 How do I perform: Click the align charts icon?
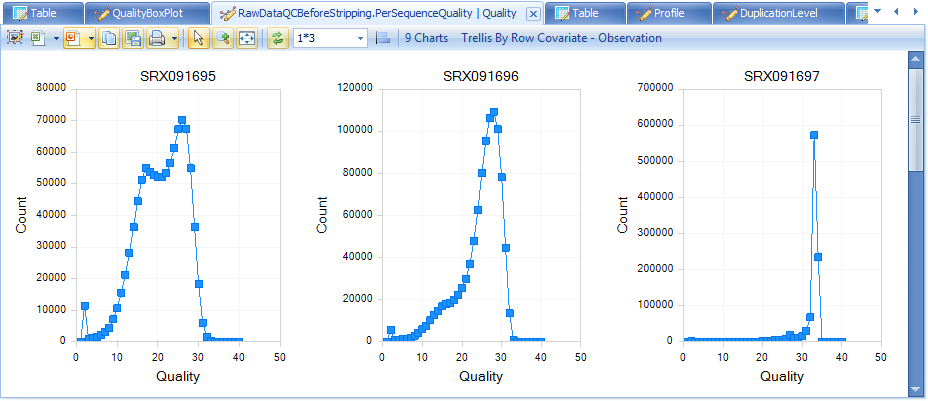coord(383,38)
